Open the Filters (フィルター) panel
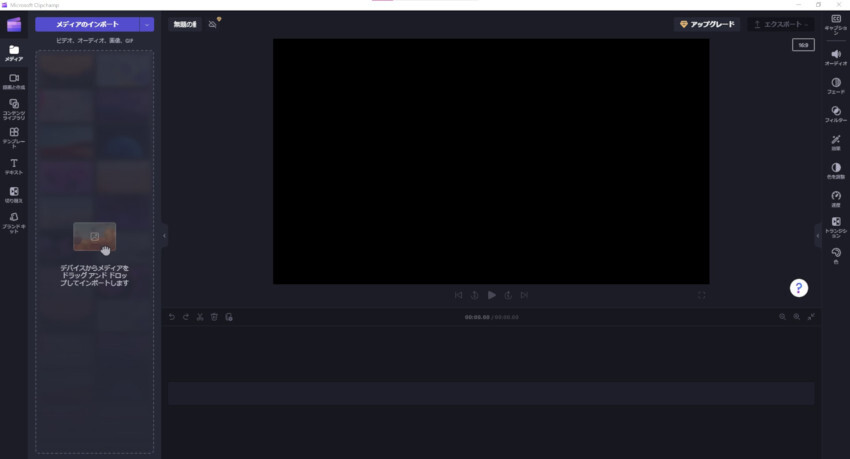 tap(836, 114)
